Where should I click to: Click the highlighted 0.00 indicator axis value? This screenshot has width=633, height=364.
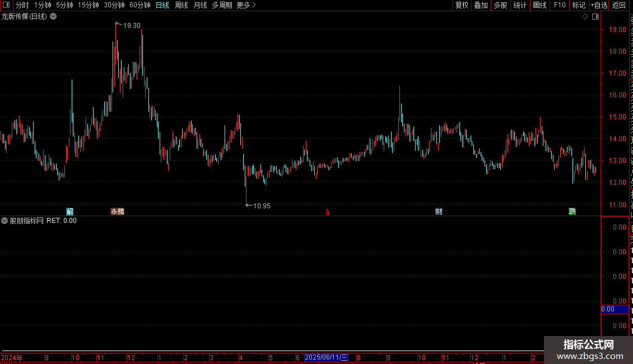(x=615, y=309)
